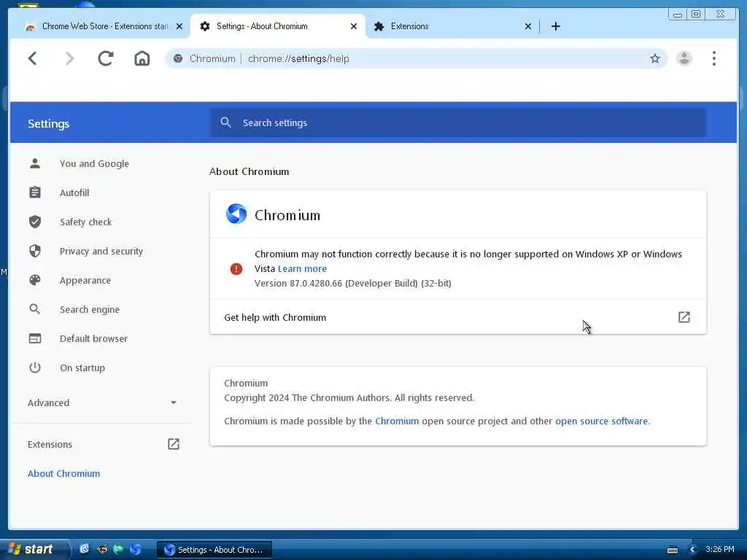Select About Chromium in the sidebar
747x560 pixels.
tap(64, 473)
